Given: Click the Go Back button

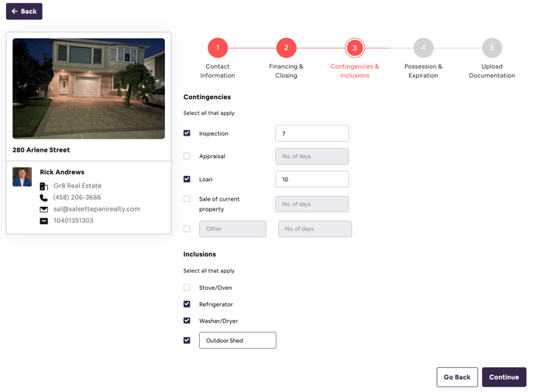Looking at the screenshot, I should 457,377.
